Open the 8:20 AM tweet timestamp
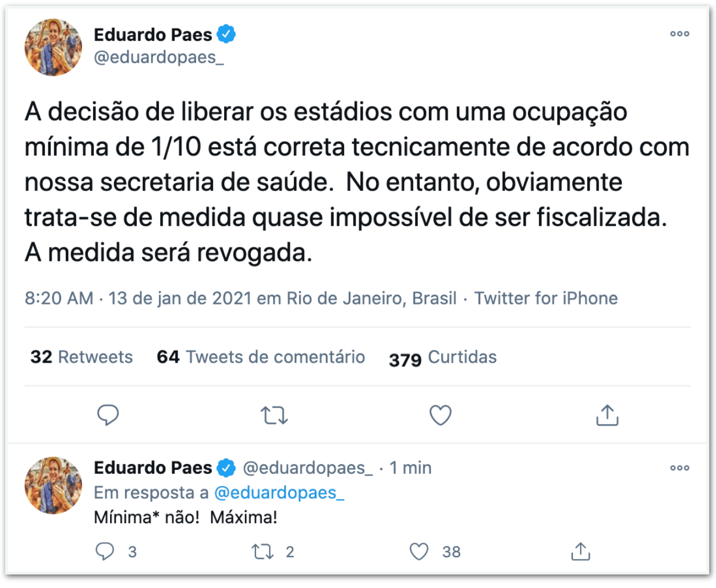 [x=59, y=298]
